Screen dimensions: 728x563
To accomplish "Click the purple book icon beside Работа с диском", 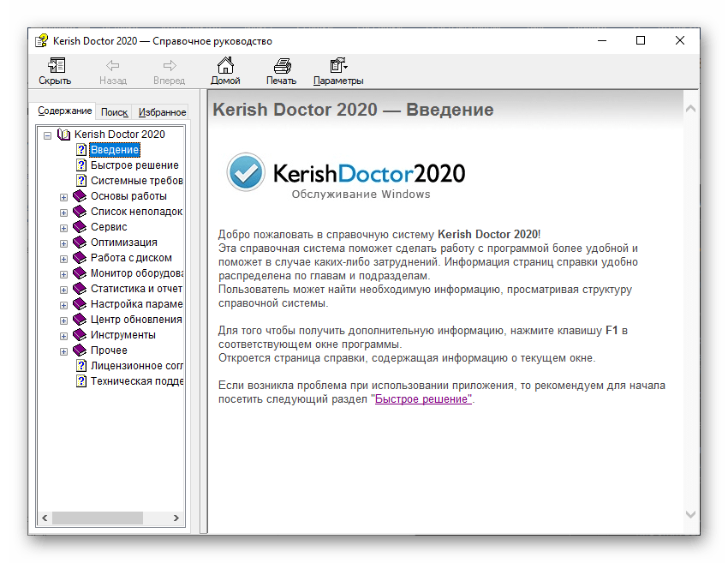I will pos(80,258).
